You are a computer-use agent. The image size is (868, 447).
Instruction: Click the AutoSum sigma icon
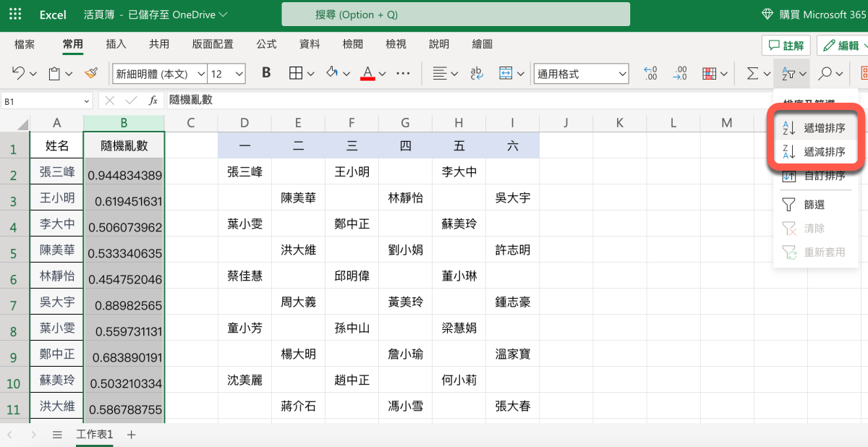[752, 73]
